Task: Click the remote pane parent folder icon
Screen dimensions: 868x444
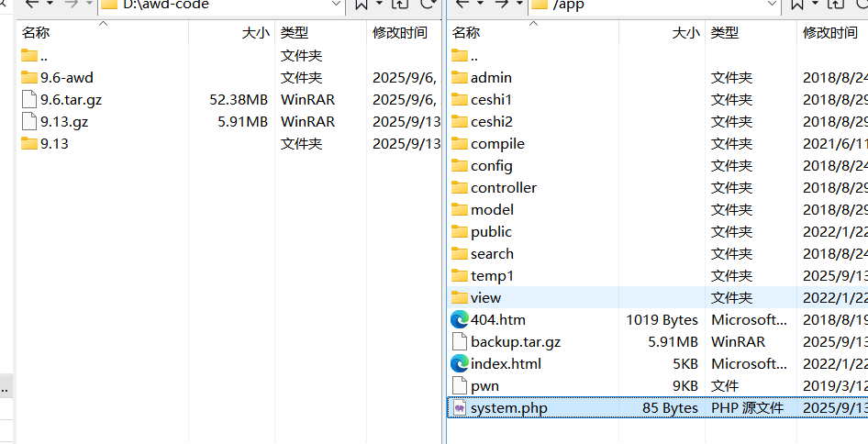Action: pyautogui.click(x=833, y=5)
